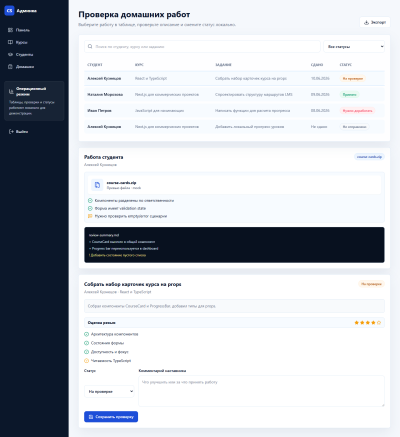The width and height of the screenshot is (400, 437).
Task: Click the CS logo in sidebar
Action: (x=9, y=11)
